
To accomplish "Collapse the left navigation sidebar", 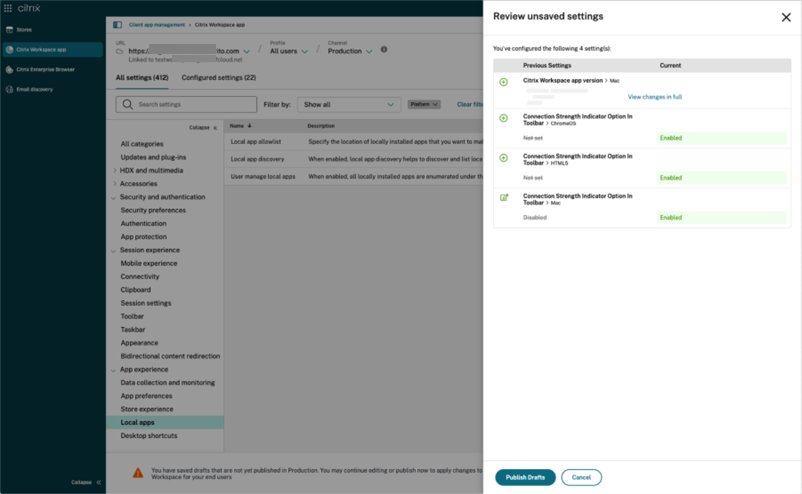I will pyautogui.click(x=86, y=482).
